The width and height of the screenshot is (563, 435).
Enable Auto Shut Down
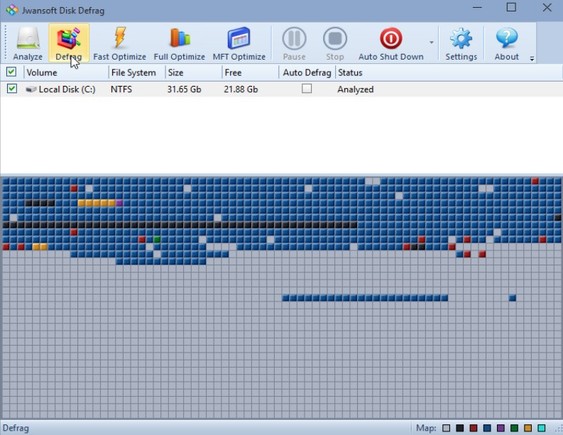pyautogui.click(x=391, y=43)
